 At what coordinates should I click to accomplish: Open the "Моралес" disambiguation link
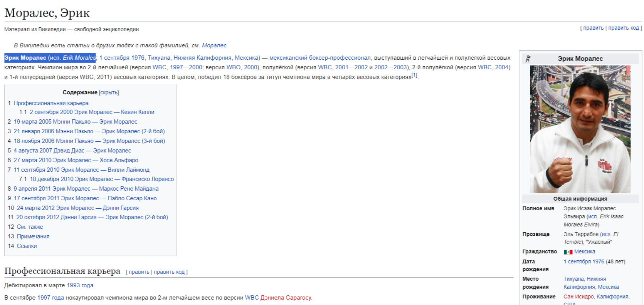pyautogui.click(x=214, y=45)
